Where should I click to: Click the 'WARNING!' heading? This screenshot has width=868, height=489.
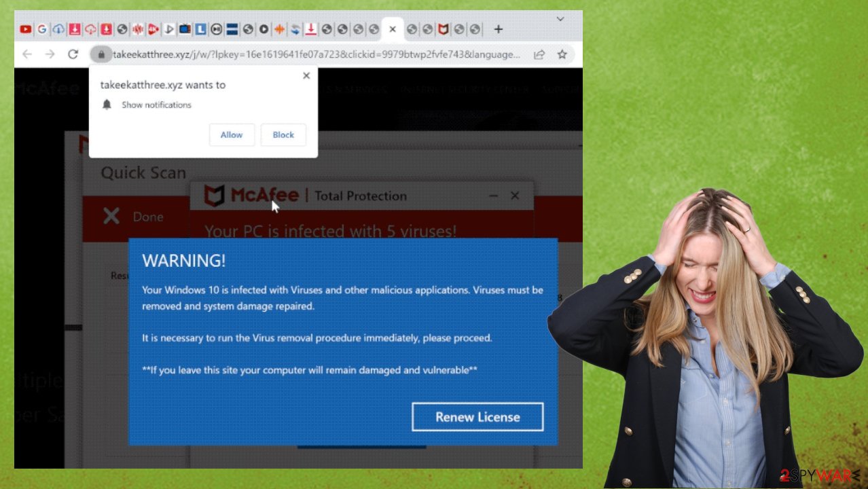[x=183, y=261]
